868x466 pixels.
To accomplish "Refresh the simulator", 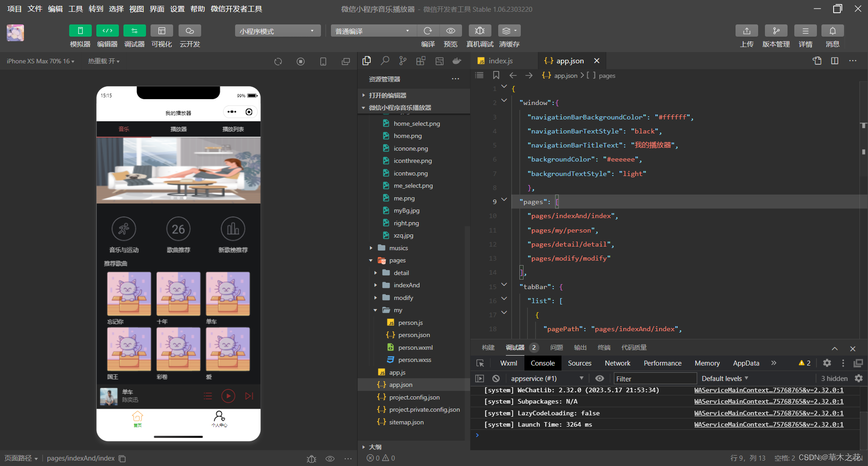I will 278,62.
